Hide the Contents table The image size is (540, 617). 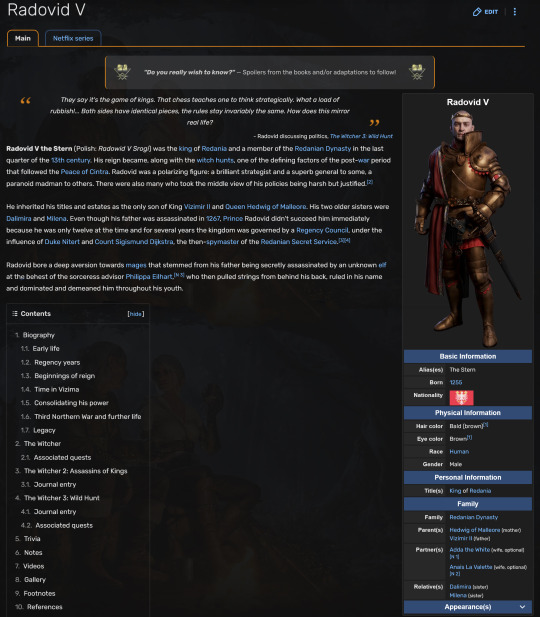[136, 314]
